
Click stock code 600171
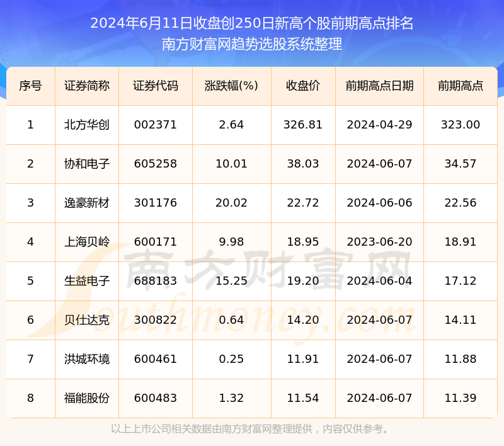click(156, 242)
